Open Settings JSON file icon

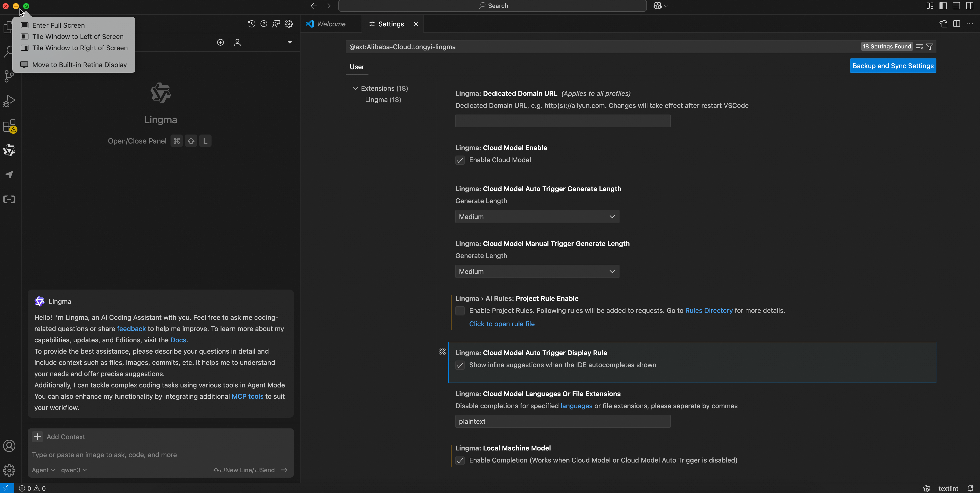coord(943,24)
